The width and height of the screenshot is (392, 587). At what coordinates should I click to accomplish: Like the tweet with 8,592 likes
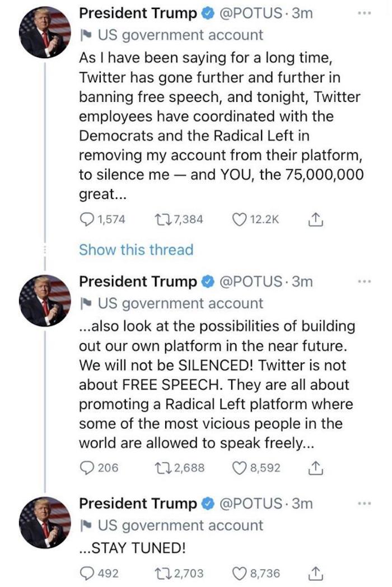pyautogui.click(x=239, y=467)
